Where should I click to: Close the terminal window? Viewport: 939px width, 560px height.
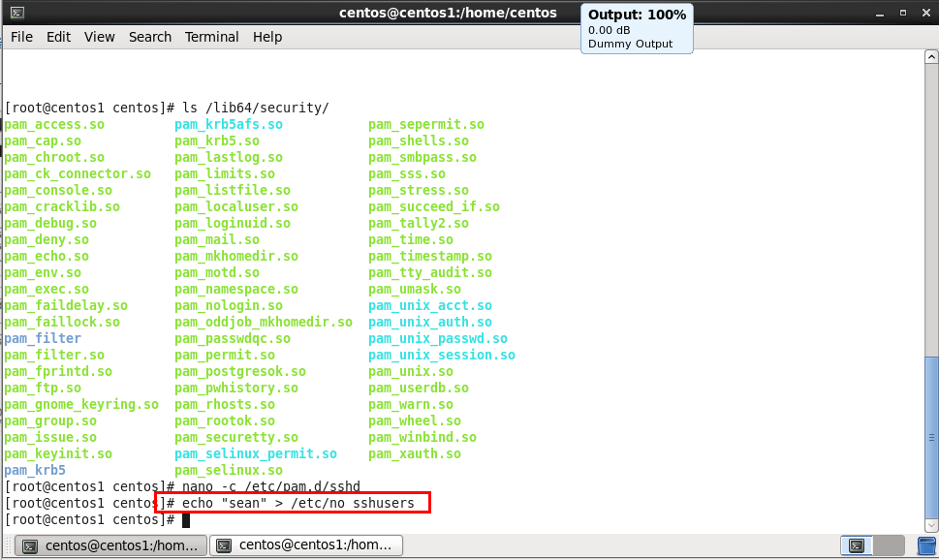tap(925, 13)
